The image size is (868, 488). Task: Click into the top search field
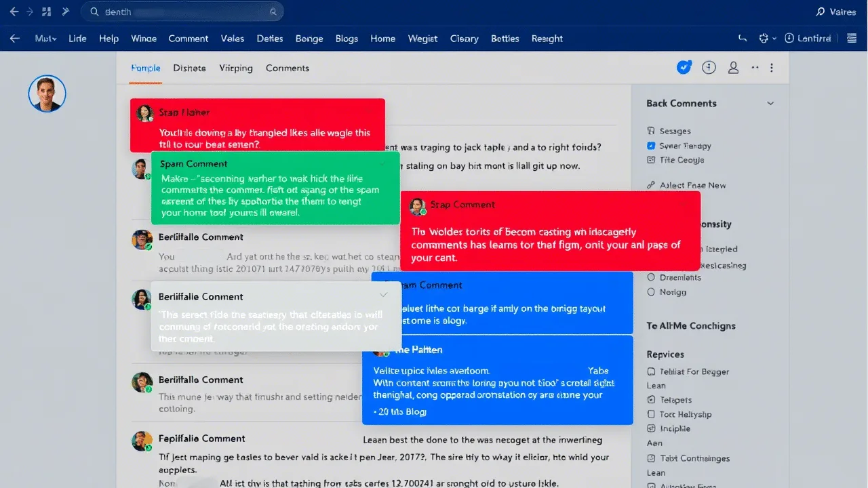tap(182, 12)
